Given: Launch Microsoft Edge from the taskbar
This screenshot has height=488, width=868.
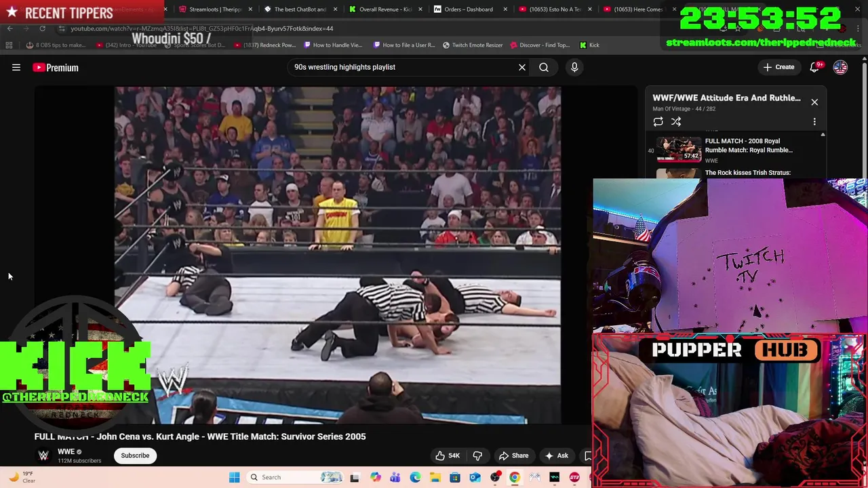Looking at the screenshot, I should tap(415, 477).
